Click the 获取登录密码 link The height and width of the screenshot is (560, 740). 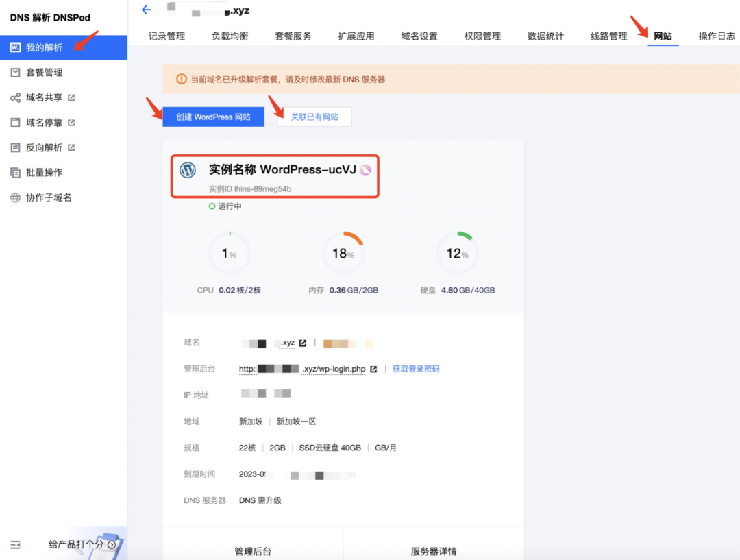pos(416,369)
